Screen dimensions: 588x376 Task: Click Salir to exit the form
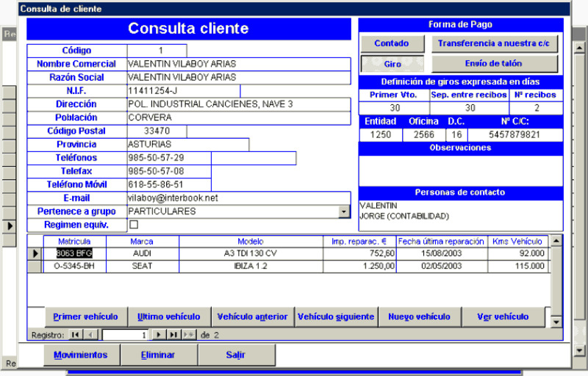236,355
